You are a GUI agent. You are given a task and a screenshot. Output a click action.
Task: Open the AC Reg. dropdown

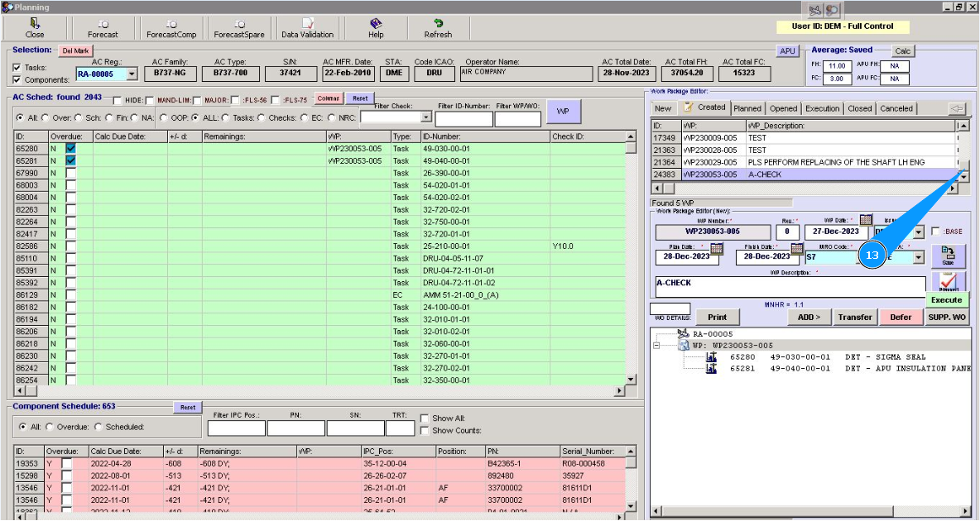132,74
